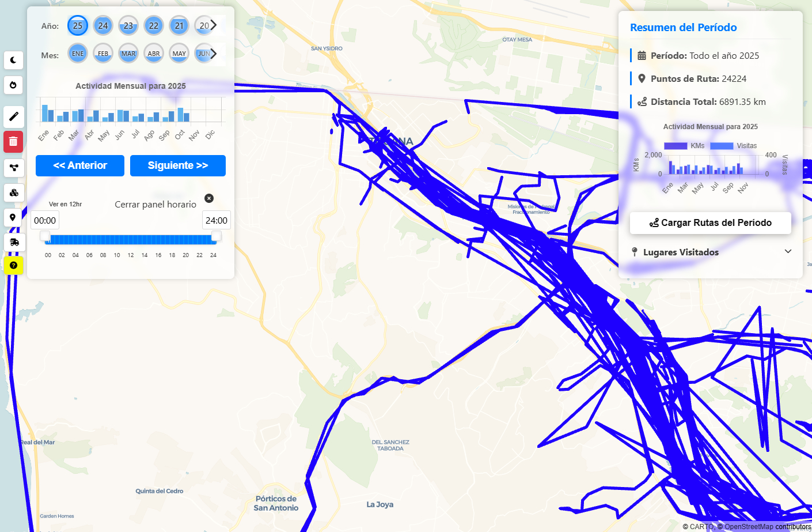Enable the heatmap flame icon
The image size is (812, 532).
click(13, 85)
